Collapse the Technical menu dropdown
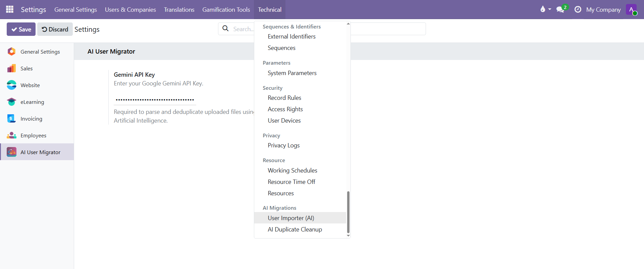This screenshot has height=269, width=644. coord(269,9)
